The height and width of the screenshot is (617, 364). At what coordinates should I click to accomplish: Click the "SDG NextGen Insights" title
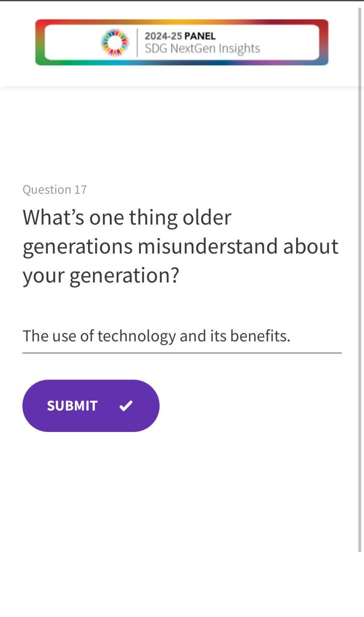[x=202, y=49]
